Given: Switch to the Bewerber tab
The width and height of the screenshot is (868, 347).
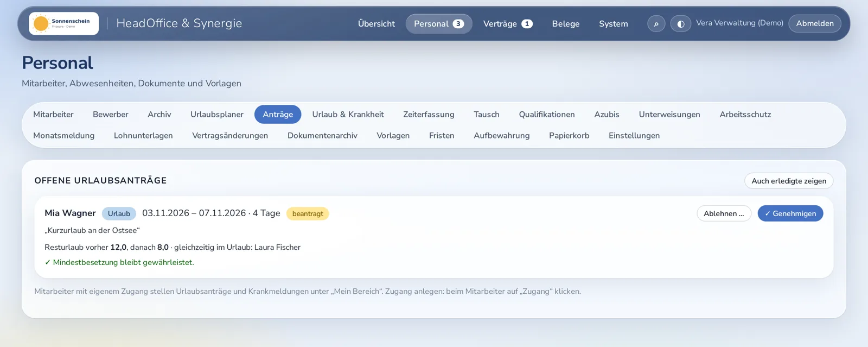Looking at the screenshot, I should 111,115.
